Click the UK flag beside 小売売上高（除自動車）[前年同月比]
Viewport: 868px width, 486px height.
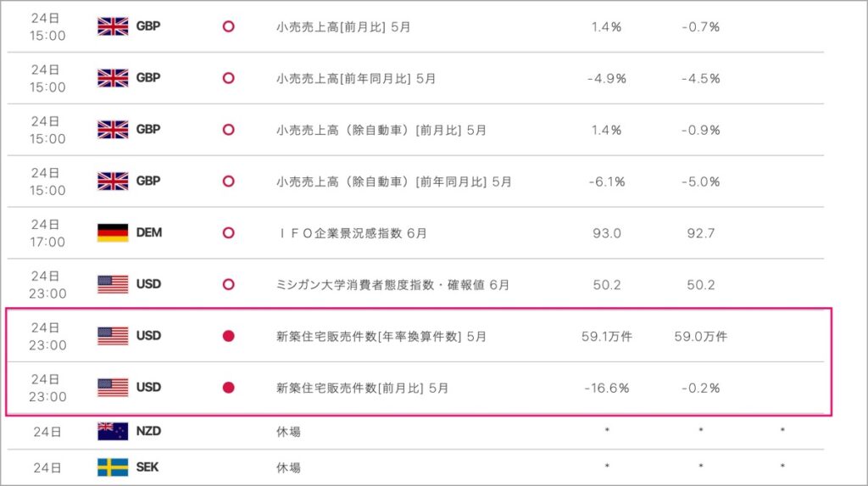(113, 182)
